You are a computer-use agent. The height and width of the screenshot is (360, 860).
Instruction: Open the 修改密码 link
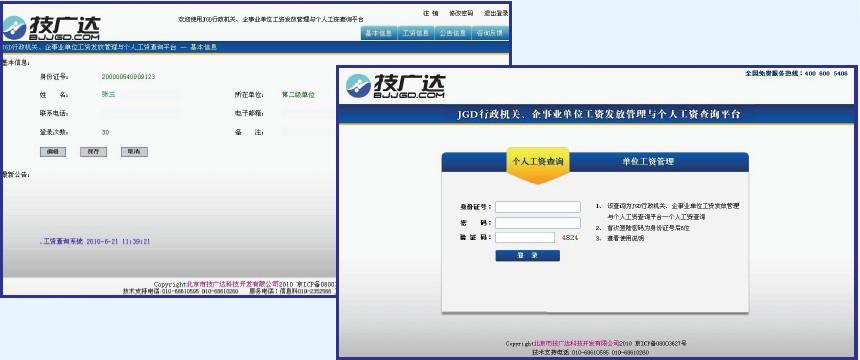(x=460, y=13)
